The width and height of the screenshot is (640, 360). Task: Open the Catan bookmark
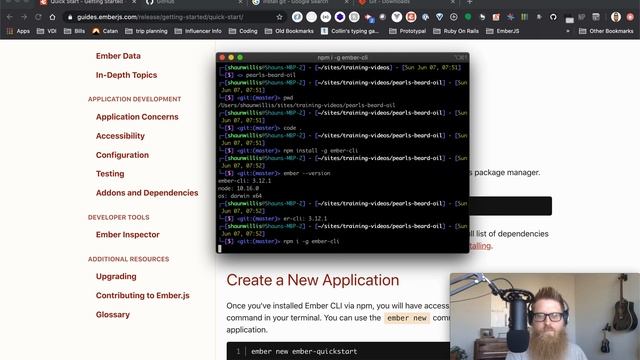click(x=105, y=31)
